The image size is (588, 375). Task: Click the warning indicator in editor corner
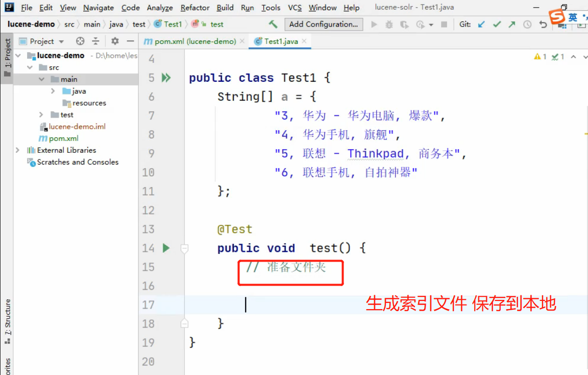click(x=541, y=57)
